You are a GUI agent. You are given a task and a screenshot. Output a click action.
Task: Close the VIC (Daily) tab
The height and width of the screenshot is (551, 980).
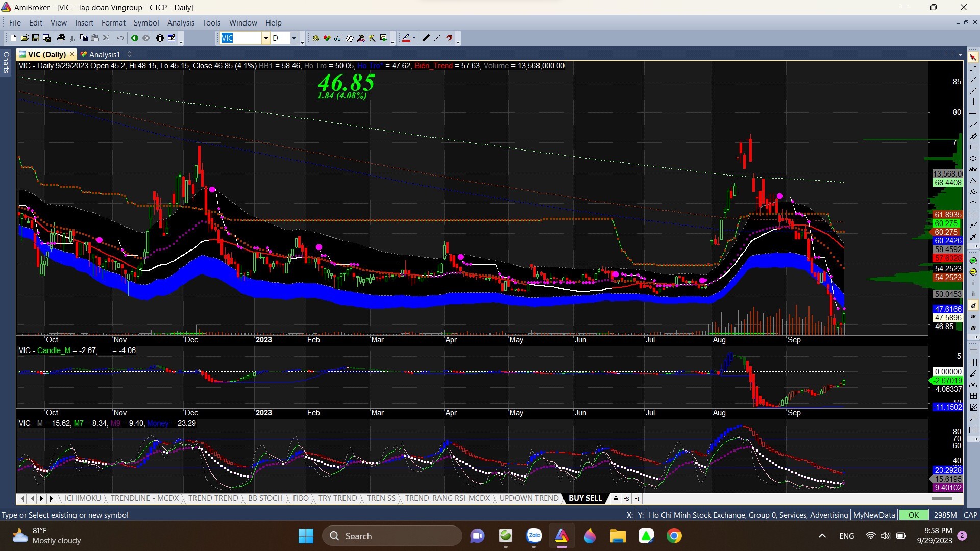coord(72,54)
